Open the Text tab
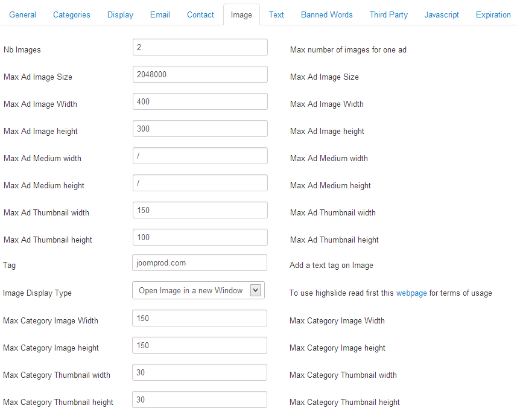The width and height of the screenshot is (520, 420). pos(276,15)
